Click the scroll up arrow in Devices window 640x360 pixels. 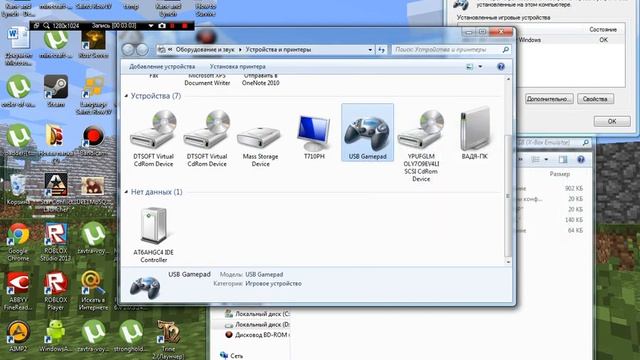508,79
